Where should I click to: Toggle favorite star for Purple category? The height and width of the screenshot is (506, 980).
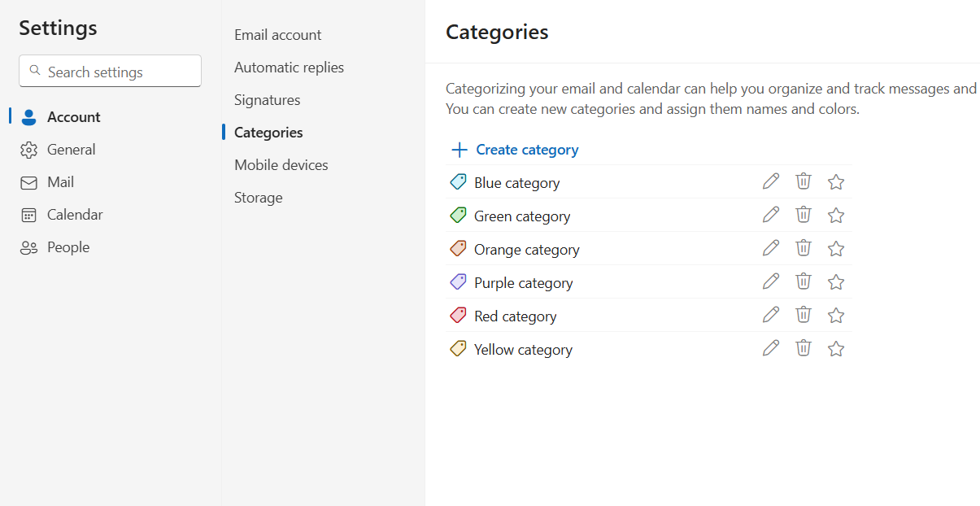pyautogui.click(x=836, y=282)
